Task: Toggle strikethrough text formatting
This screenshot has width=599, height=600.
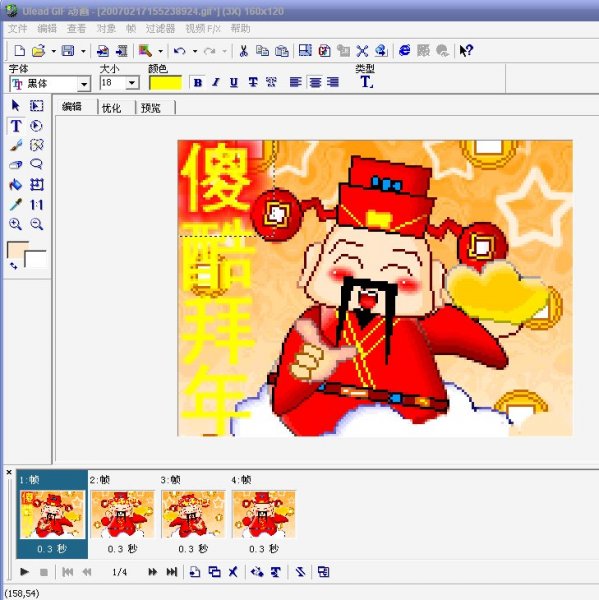Action: point(253,82)
